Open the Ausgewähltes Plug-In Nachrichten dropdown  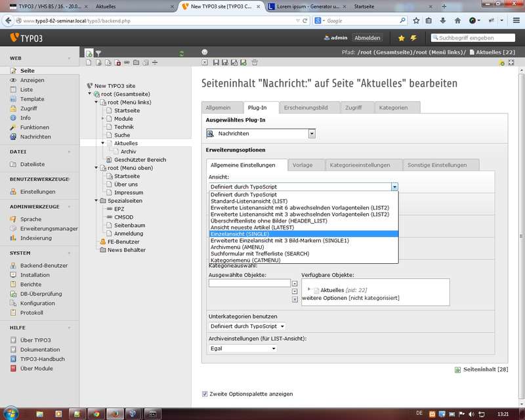click(x=261, y=134)
